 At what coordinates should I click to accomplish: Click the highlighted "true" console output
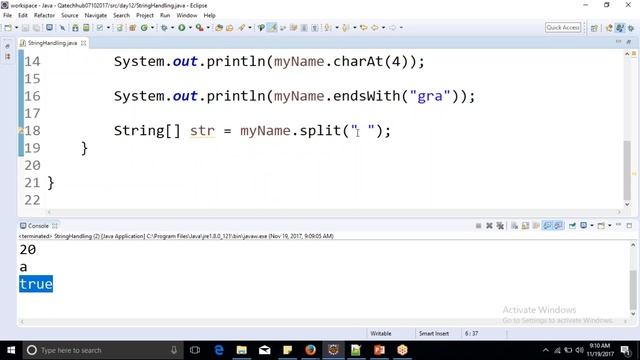[x=36, y=284]
